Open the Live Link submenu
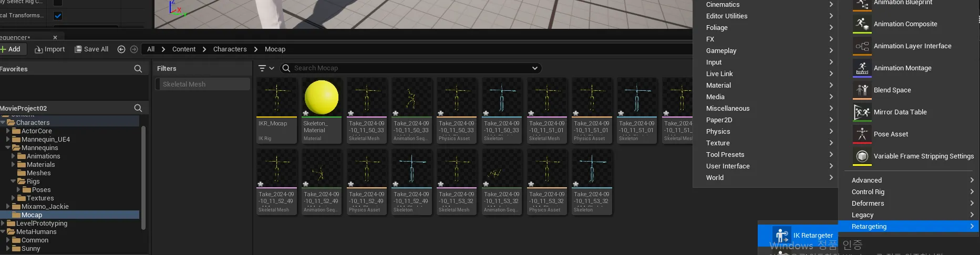The image size is (980, 255). [769, 74]
